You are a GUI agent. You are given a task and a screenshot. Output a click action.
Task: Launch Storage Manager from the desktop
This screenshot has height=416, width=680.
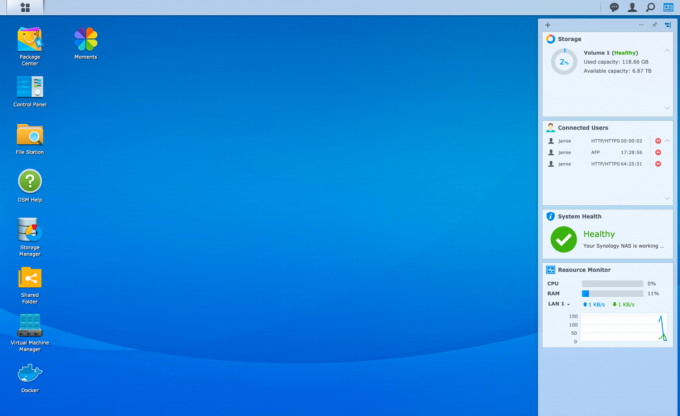29,230
